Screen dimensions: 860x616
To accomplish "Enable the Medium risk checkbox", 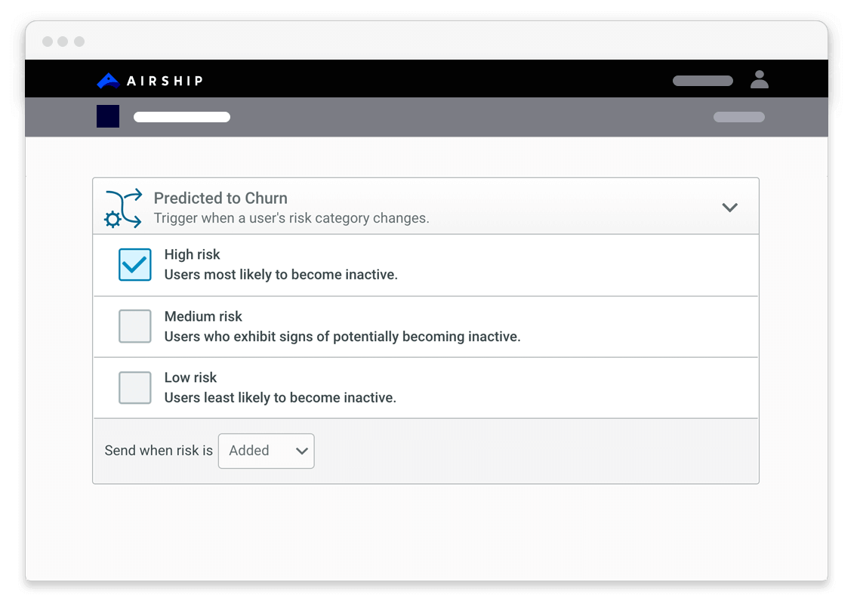I will tap(134, 326).
